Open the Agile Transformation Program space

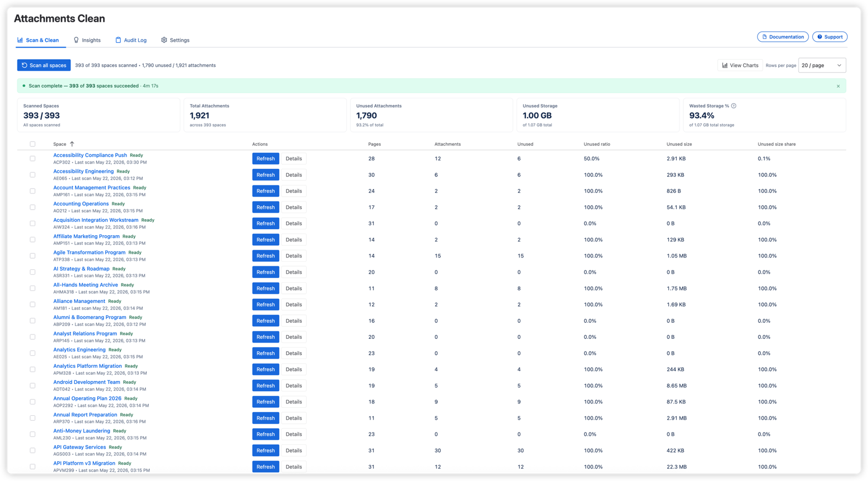pyautogui.click(x=89, y=252)
